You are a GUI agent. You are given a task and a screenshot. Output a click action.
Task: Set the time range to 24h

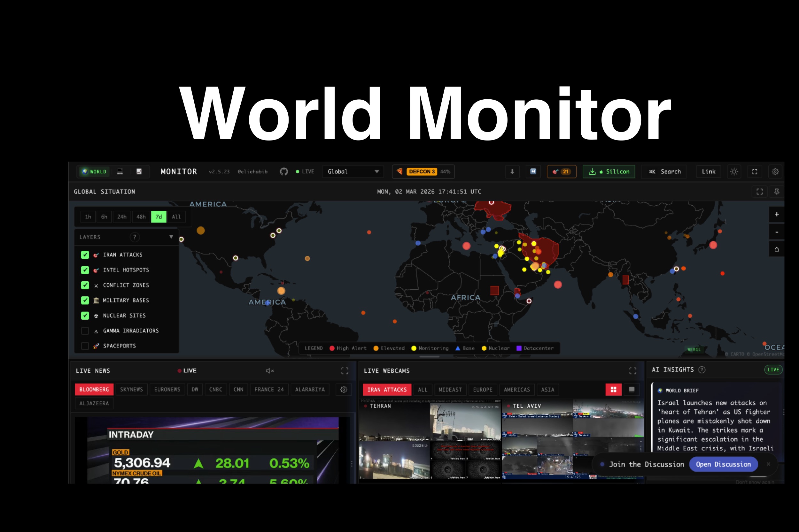121,217
